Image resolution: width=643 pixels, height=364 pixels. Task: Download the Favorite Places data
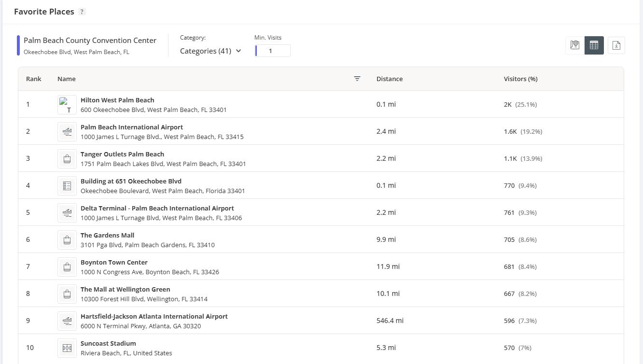[x=616, y=45]
